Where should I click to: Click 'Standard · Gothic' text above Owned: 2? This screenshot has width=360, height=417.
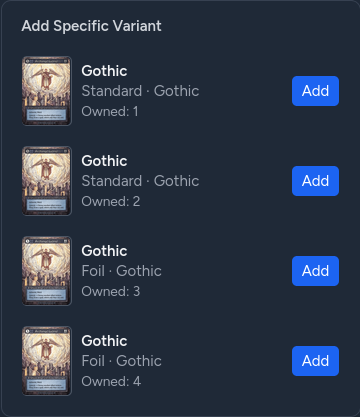(140, 181)
